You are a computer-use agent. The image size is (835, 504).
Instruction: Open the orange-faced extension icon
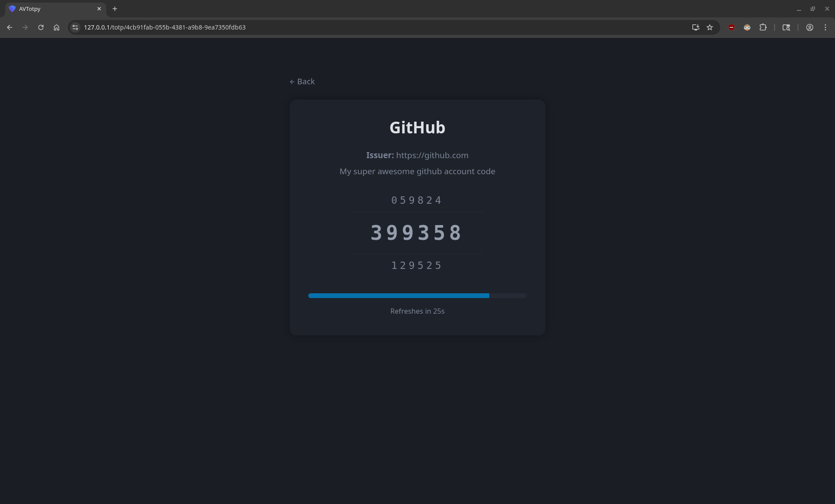click(747, 27)
